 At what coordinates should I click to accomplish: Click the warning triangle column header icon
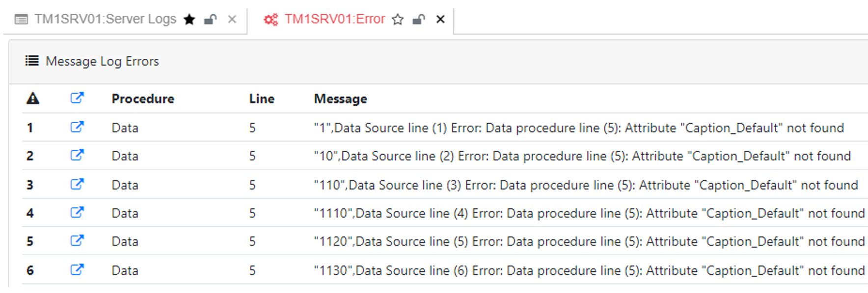pyautogui.click(x=33, y=98)
